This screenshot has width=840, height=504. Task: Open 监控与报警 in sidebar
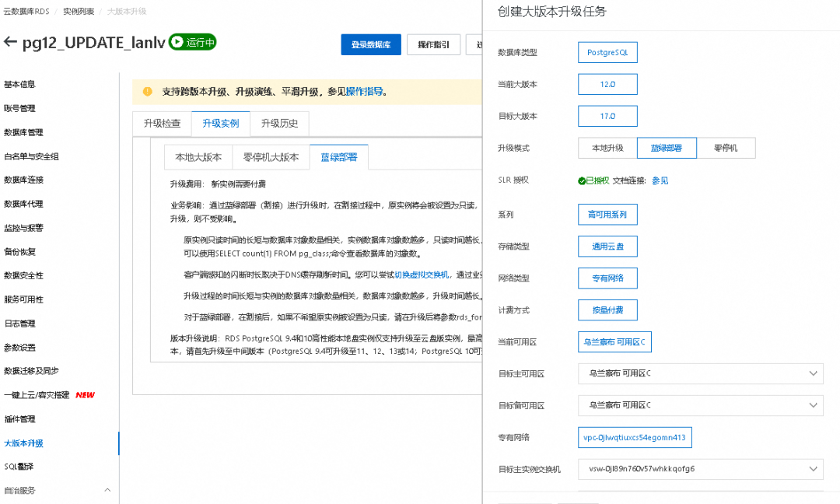[x=23, y=228]
